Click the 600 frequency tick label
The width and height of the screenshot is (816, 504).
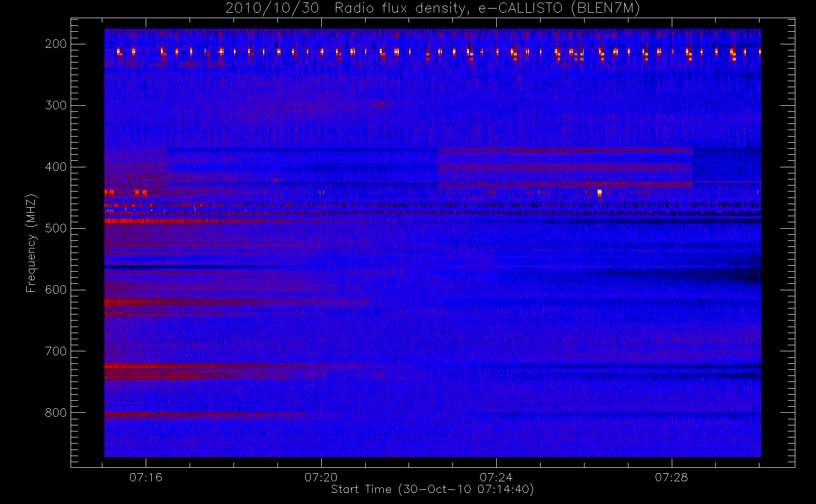[55, 290]
